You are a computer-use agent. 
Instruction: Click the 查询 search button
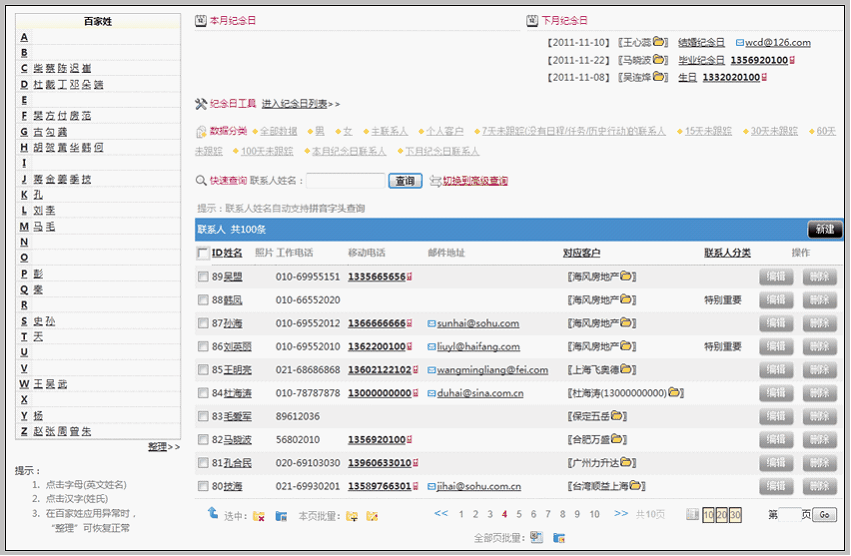(x=404, y=181)
